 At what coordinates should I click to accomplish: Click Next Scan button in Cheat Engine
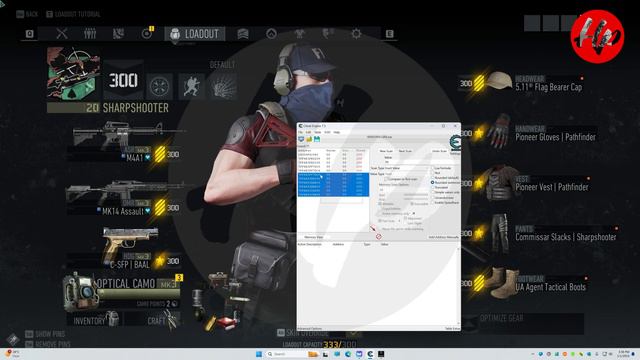(405, 151)
